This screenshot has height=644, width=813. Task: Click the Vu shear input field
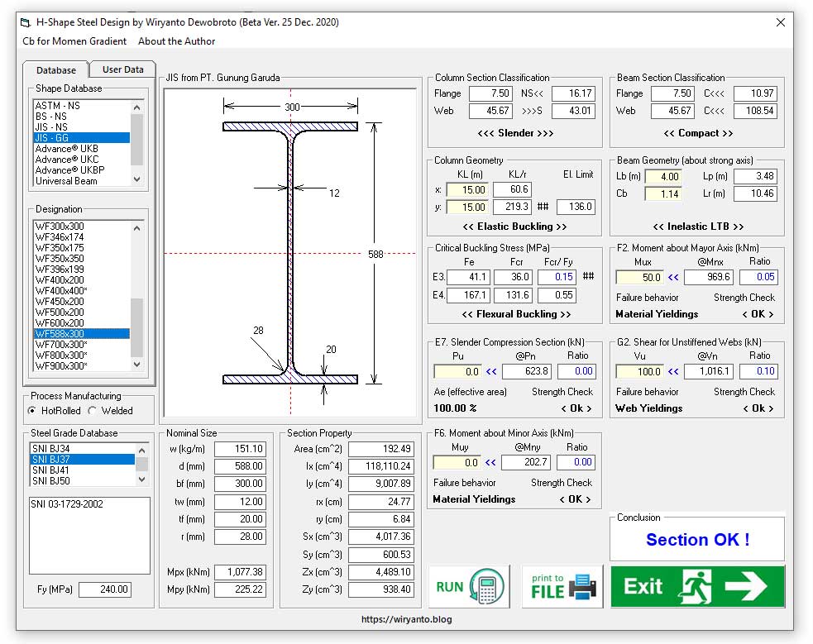[640, 372]
